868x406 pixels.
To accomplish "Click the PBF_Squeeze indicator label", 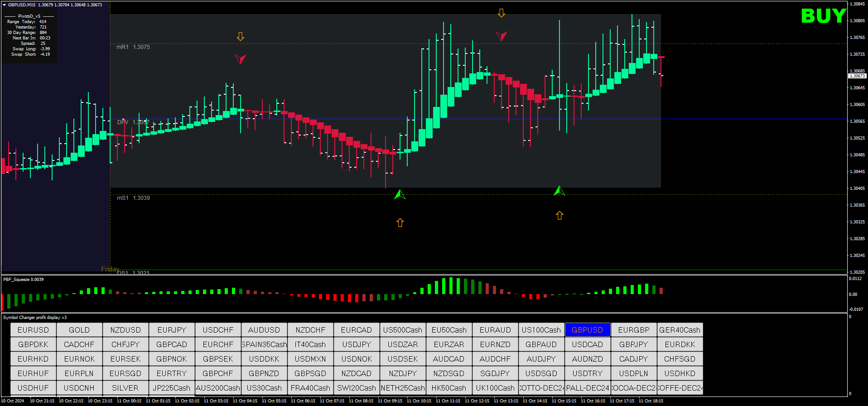I will coord(23,280).
